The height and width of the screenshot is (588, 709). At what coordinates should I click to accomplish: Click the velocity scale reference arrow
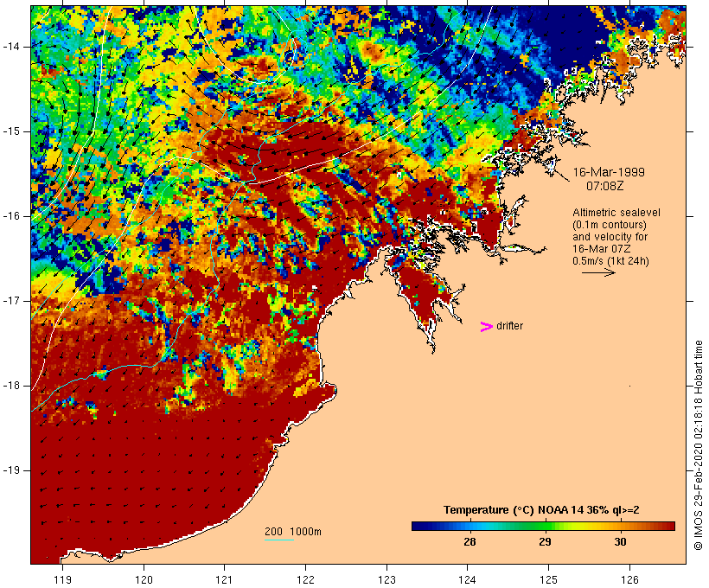[x=598, y=272]
